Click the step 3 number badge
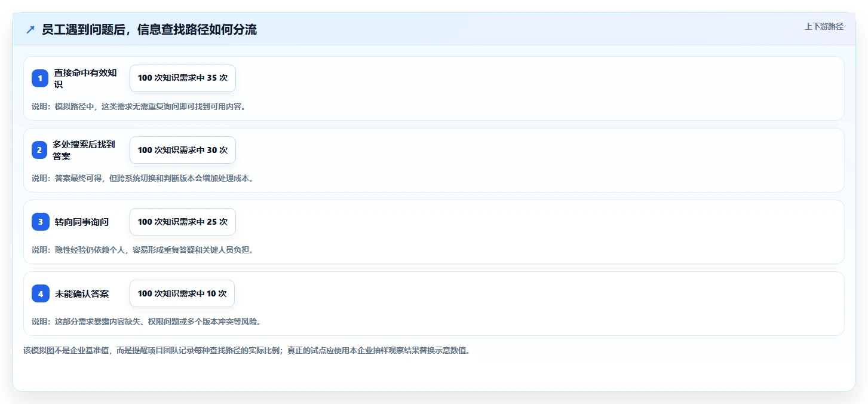This screenshot has height=404, width=868. click(40, 222)
